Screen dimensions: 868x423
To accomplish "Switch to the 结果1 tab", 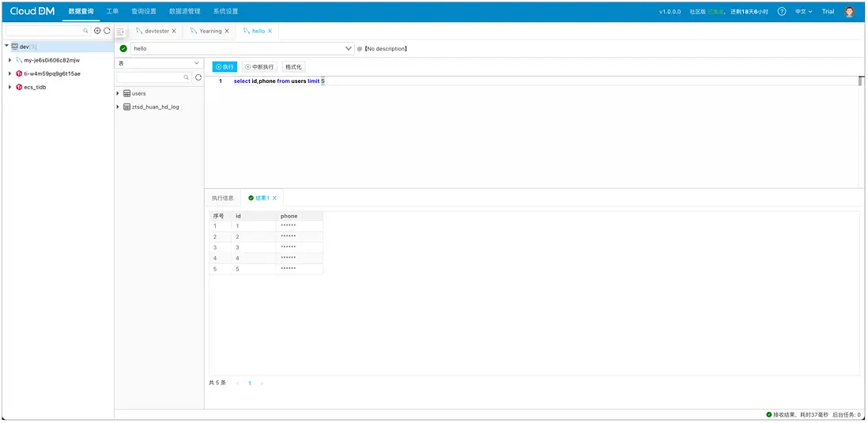I will pyautogui.click(x=262, y=198).
